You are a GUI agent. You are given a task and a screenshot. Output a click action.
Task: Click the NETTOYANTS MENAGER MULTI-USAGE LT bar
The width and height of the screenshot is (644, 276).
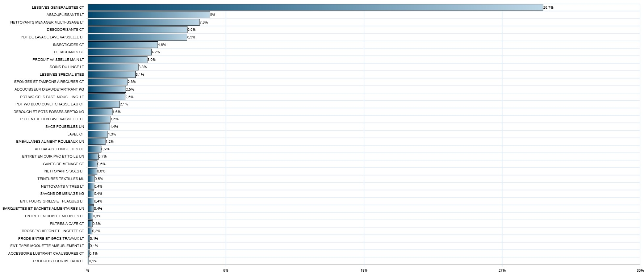click(x=143, y=22)
